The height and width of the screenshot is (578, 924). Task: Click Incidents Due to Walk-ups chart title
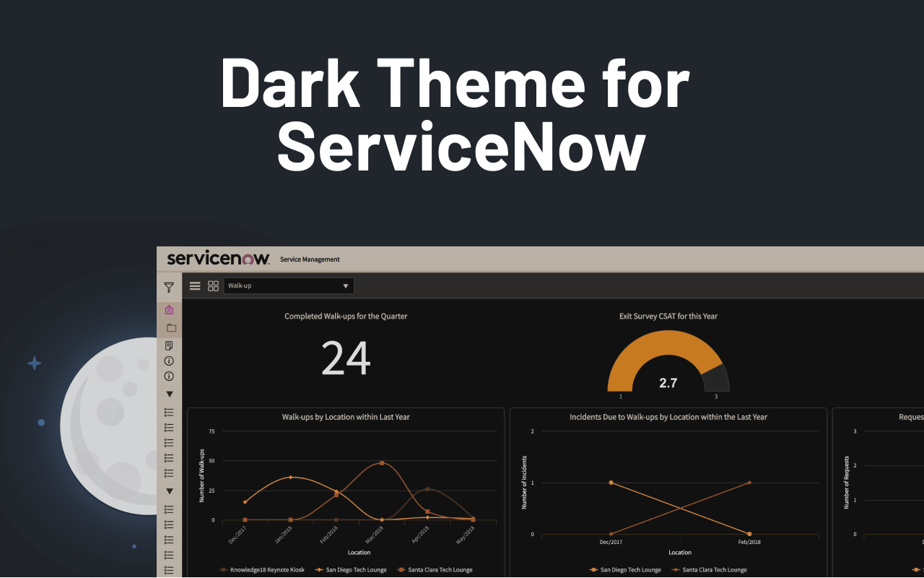668,417
